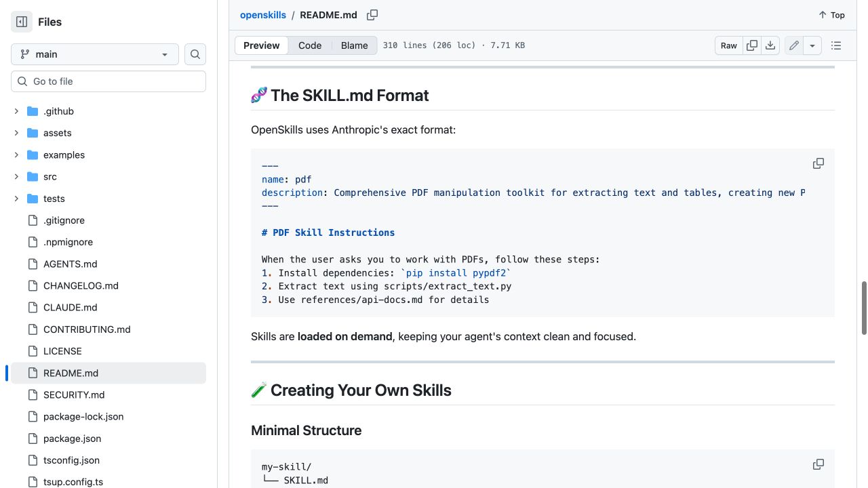Viewport: 868px width, 488px height.
Task: Open the AGENTS.md file
Action: click(70, 264)
